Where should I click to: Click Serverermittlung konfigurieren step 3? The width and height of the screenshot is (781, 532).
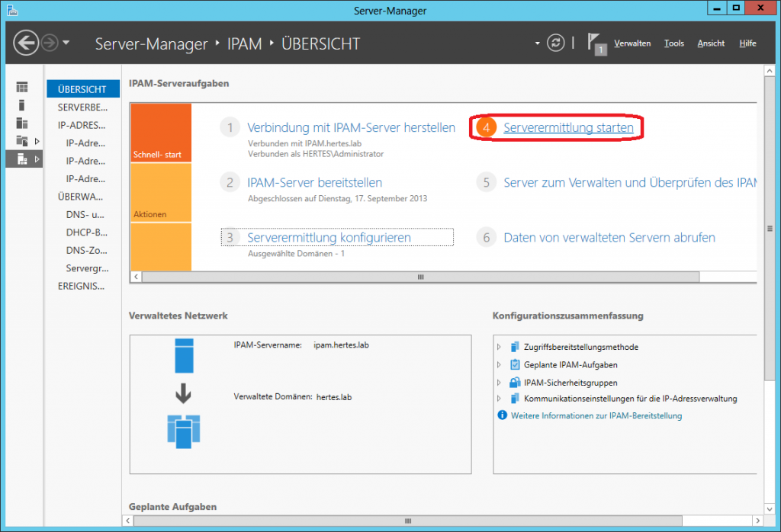coord(329,238)
